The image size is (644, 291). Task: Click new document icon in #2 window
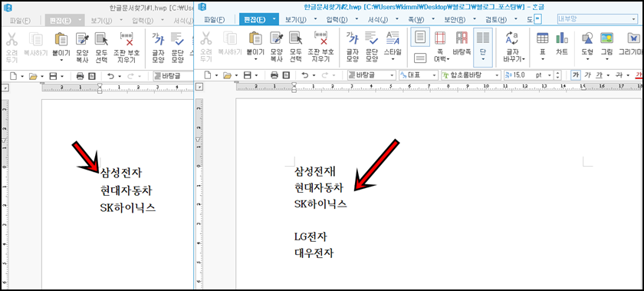pyautogui.click(x=209, y=75)
